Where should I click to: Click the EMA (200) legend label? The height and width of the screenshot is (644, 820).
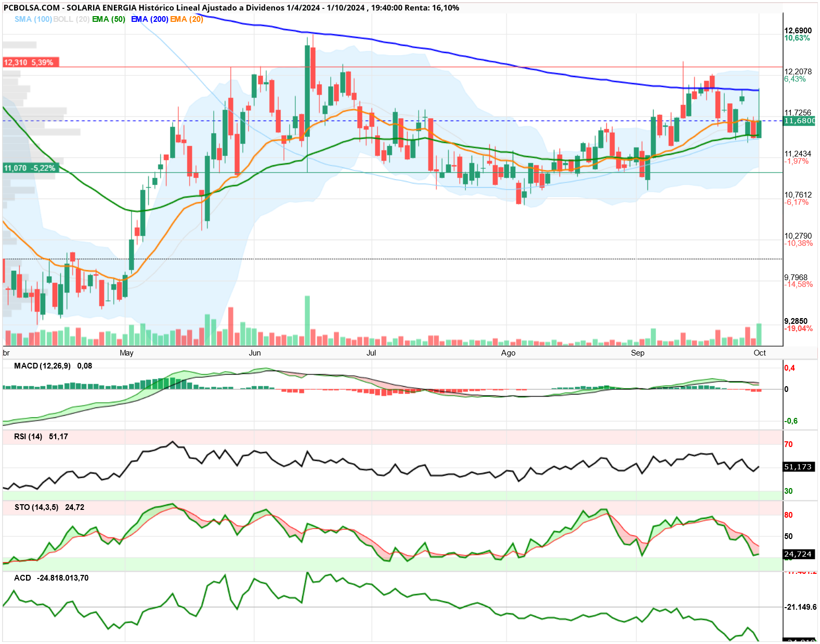tap(149, 19)
